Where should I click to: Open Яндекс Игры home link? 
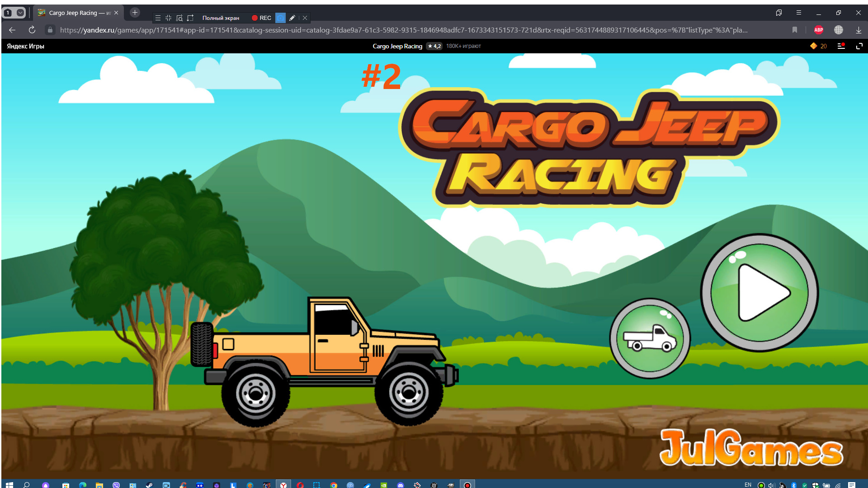coord(26,46)
